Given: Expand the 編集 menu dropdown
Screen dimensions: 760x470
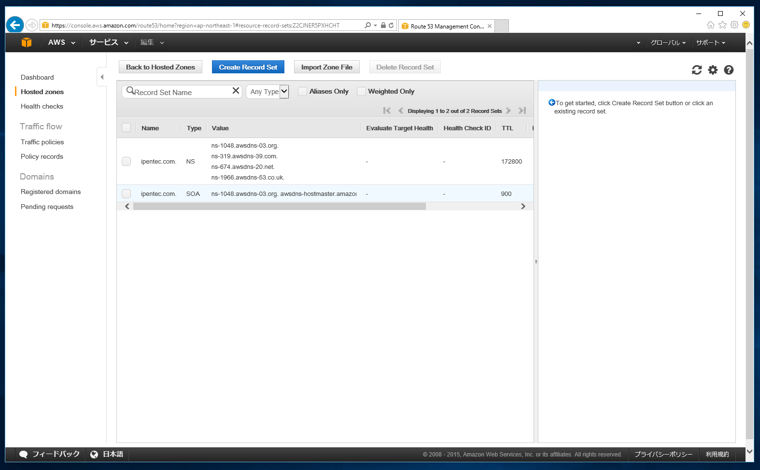Looking at the screenshot, I should (152, 43).
